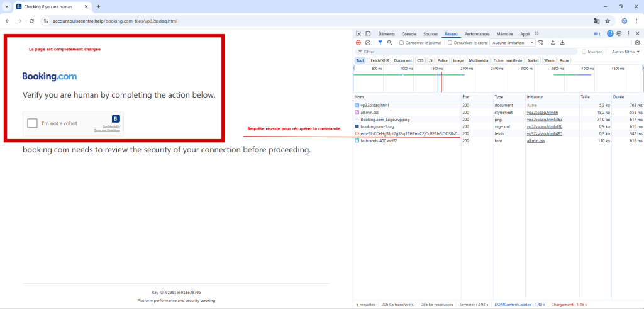Screen dimensions: 644x309
Task: Open the Sources tab in DevTools
Action: tap(430, 33)
